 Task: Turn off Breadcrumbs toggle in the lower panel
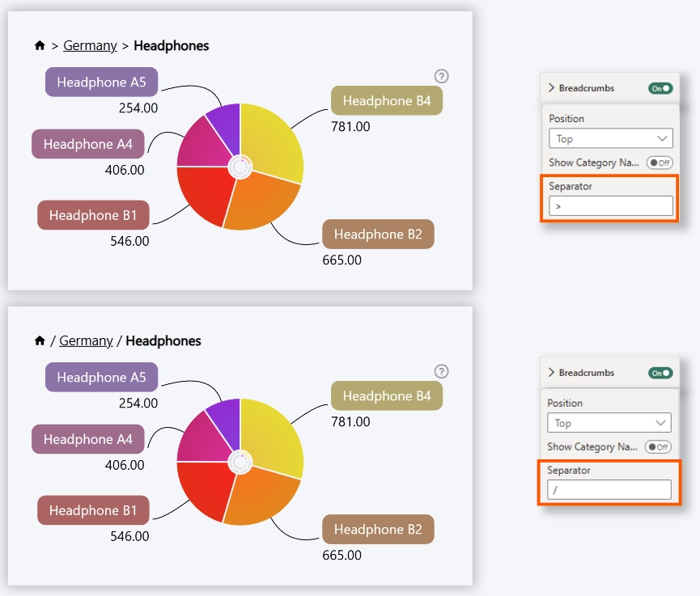660,373
